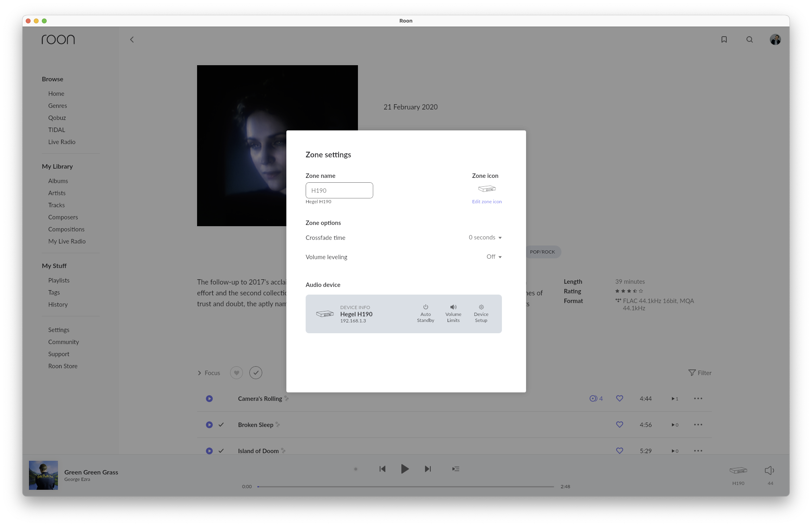
Task: Skip to next track in player bar
Action: [x=428, y=469]
